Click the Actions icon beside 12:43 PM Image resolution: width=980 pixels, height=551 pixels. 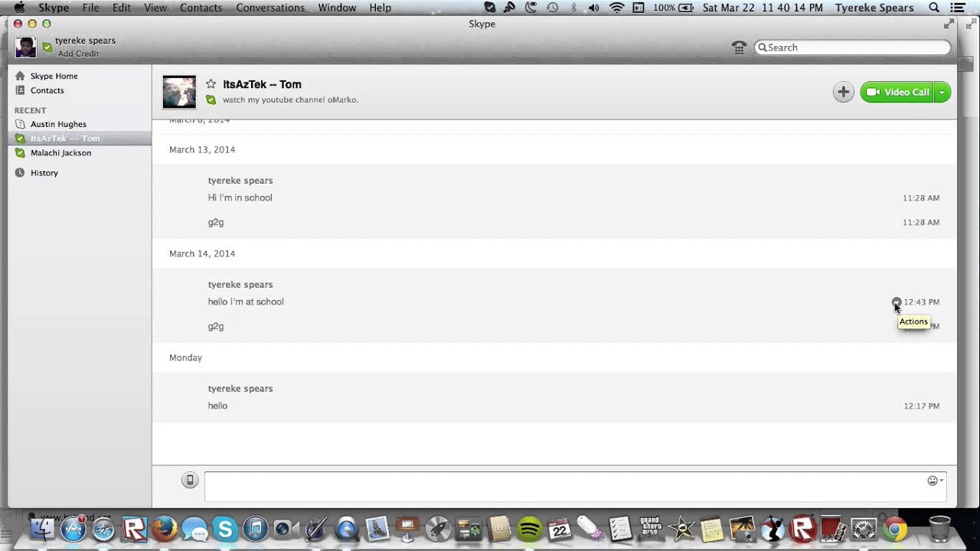[897, 302]
